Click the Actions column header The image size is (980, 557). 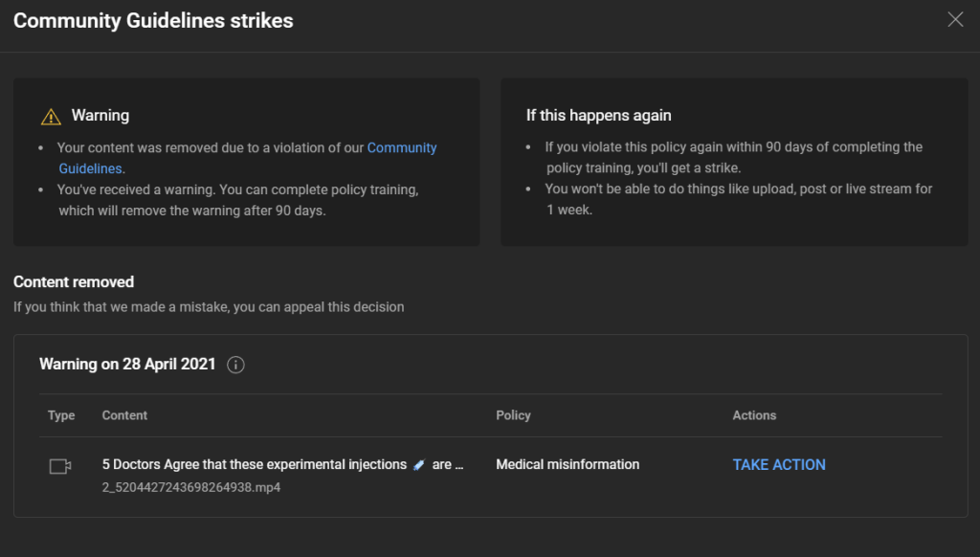click(754, 415)
